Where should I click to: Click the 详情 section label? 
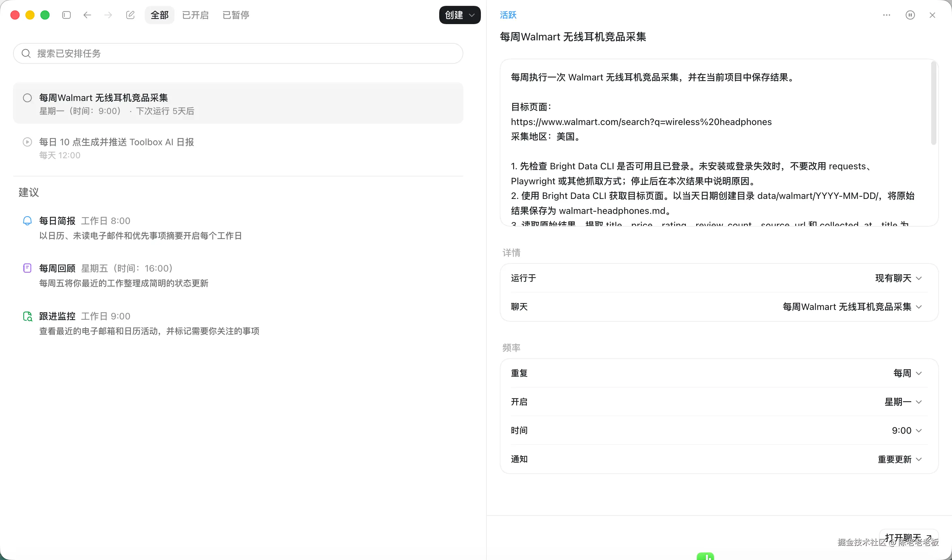pyautogui.click(x=511, y=253)
